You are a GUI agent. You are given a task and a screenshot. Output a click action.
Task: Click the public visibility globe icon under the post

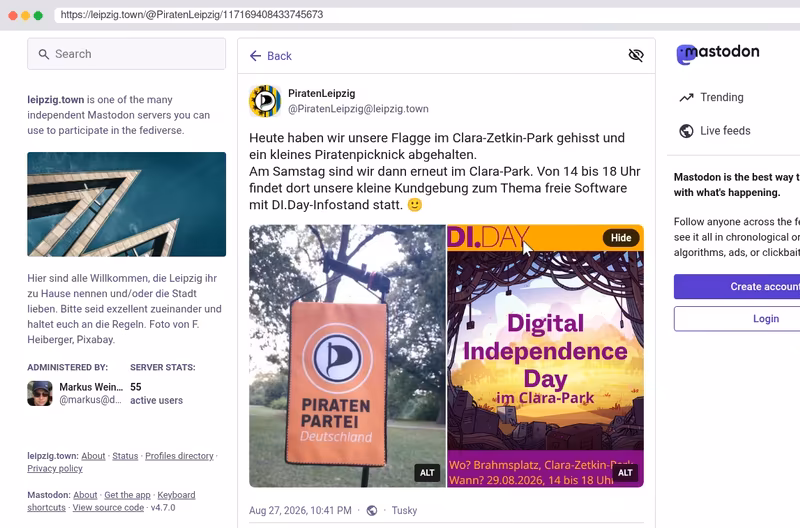(x=372, y=510)
